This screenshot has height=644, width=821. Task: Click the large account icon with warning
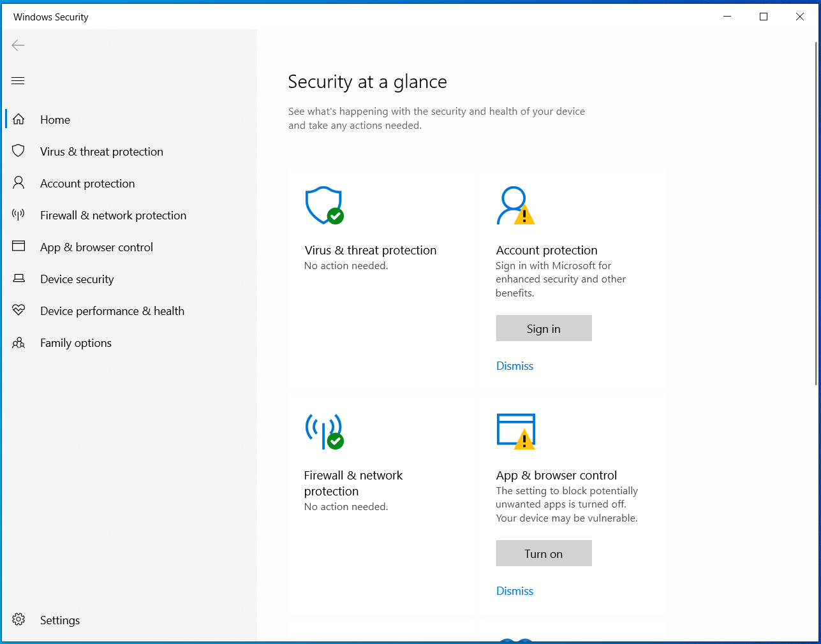click(515, 205)
